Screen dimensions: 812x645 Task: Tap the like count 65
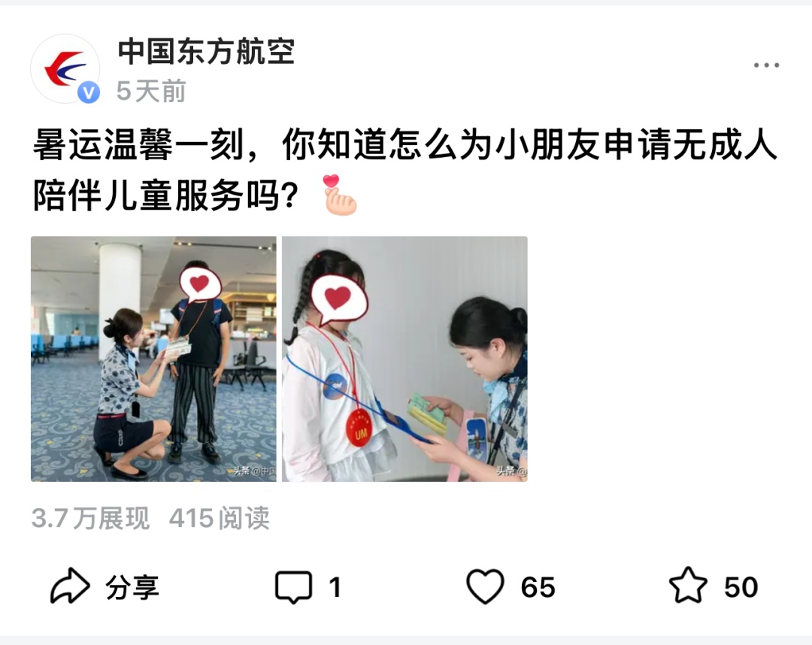(x=538, y=588)
